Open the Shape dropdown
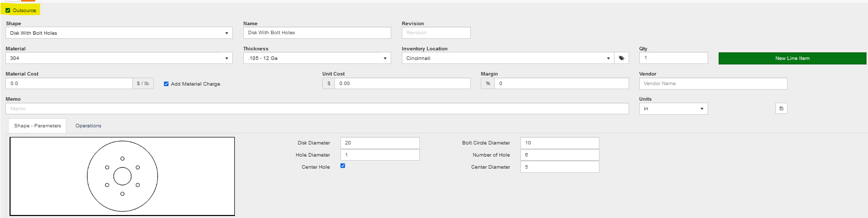Image resolution: width=868 pixels, height=218 pixels. tap(119, 33)
